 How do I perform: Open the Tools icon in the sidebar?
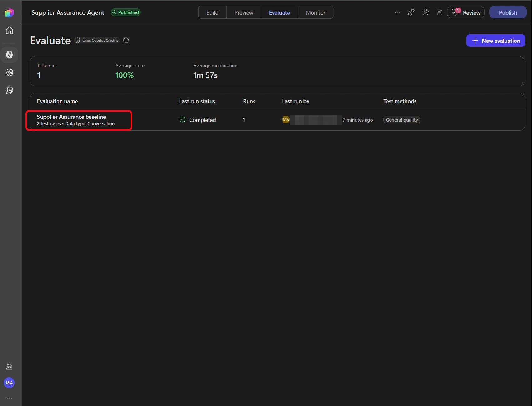point(9,90)
